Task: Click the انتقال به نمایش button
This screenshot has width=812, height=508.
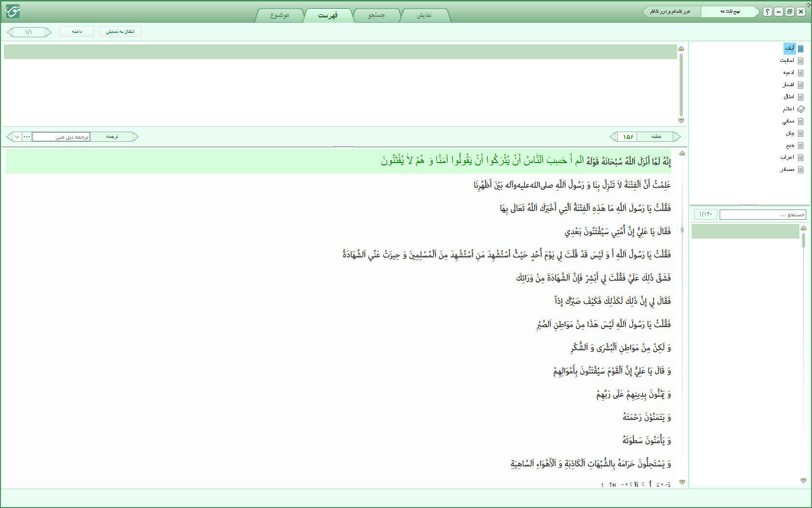Action: 120,31
